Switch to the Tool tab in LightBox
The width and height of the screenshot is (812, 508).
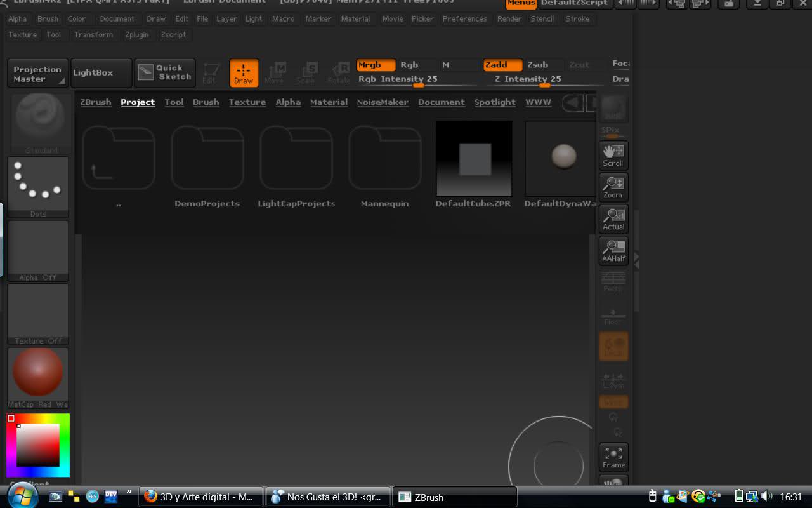coord(174,102)
